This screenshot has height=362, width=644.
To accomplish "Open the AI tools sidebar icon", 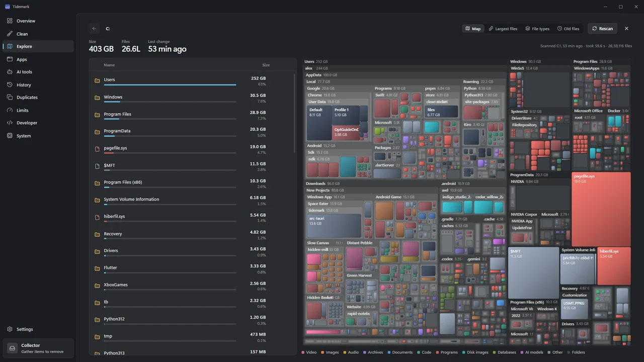I will tap(10, 72).
